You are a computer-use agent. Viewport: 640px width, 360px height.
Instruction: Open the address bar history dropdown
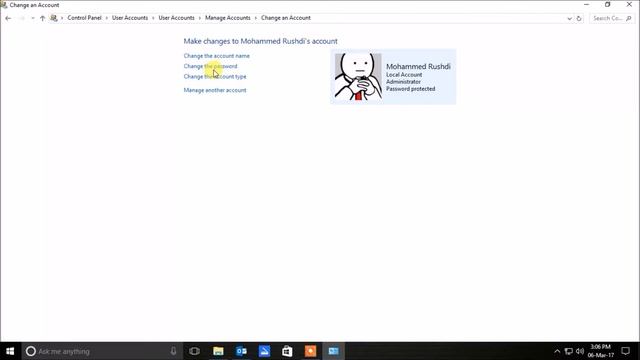569,18
